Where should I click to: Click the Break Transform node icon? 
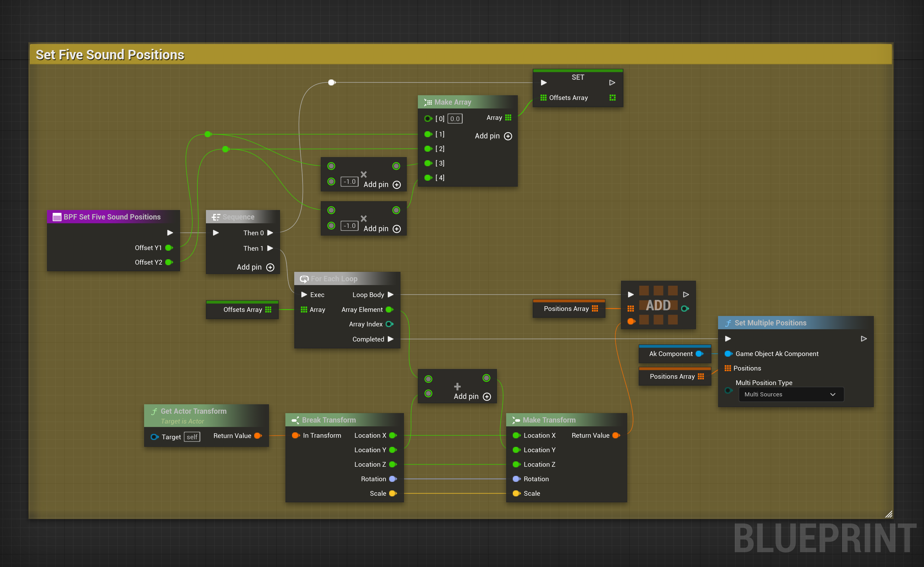[x=295, y=420]
